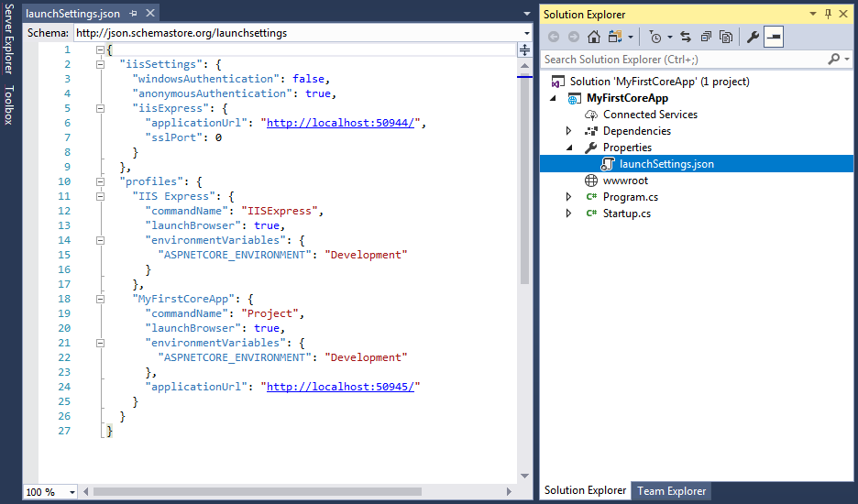Image resolution: width=858 pixels, height=504 pixels.
Task: Click the vertical scrollbar thumb
Action: click(x=524, y=181)
